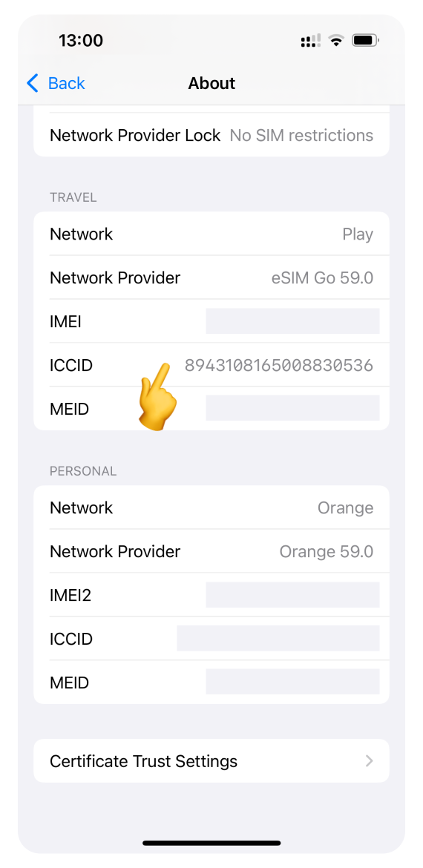423x868 pixels.
Task: Tap the pointing finger emoji
Action: [158, 396]
